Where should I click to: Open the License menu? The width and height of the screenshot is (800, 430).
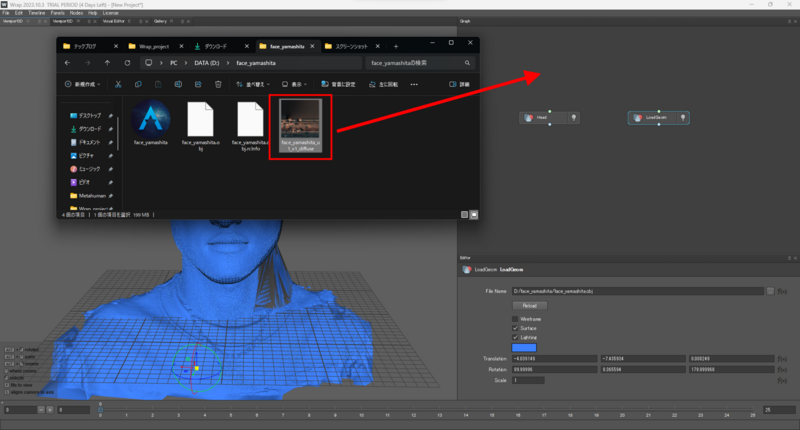click(110, 13)
